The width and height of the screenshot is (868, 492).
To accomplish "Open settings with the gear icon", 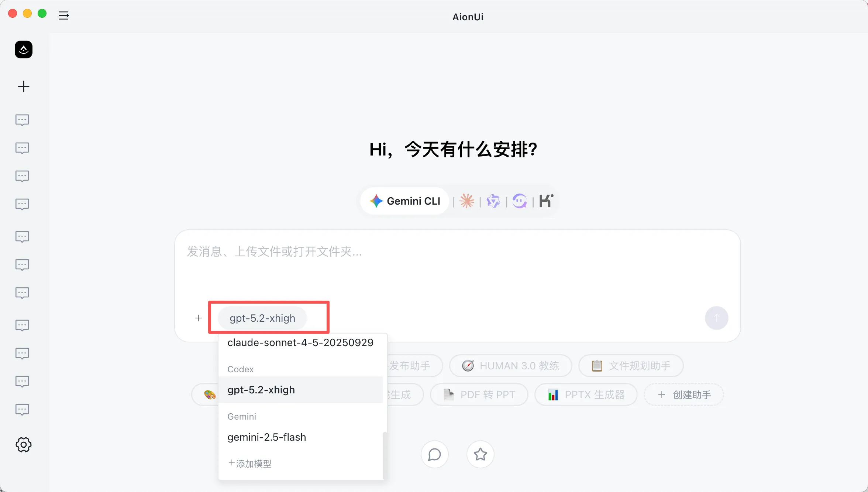I will coord(23,445).
